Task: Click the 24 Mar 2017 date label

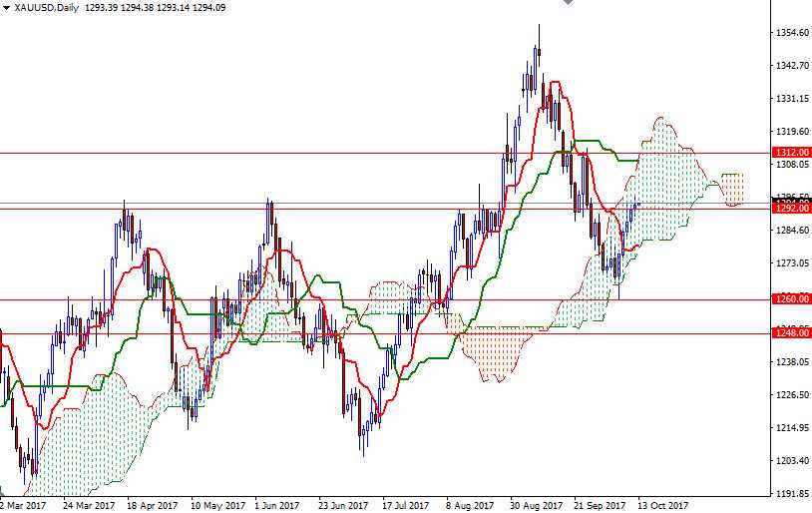Action: [x=89, y=505]
